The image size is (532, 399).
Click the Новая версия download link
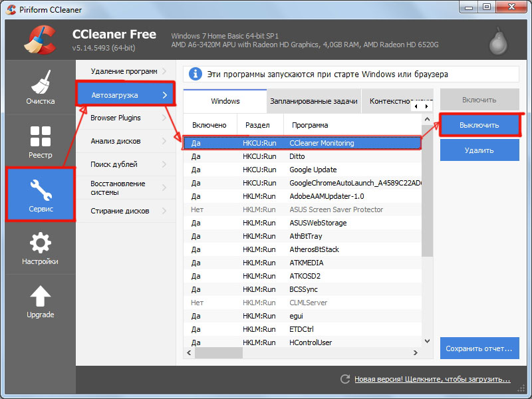432,379
